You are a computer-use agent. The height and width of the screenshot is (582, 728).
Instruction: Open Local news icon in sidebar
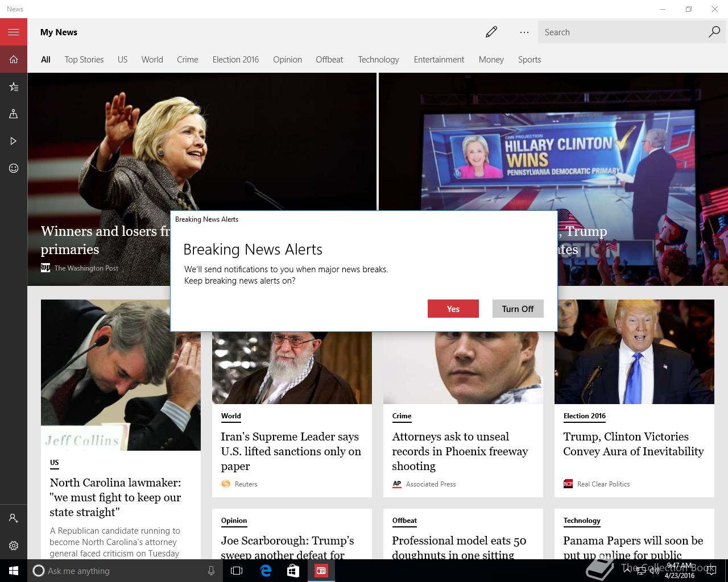pyautogui.click(x=14, y=114)
